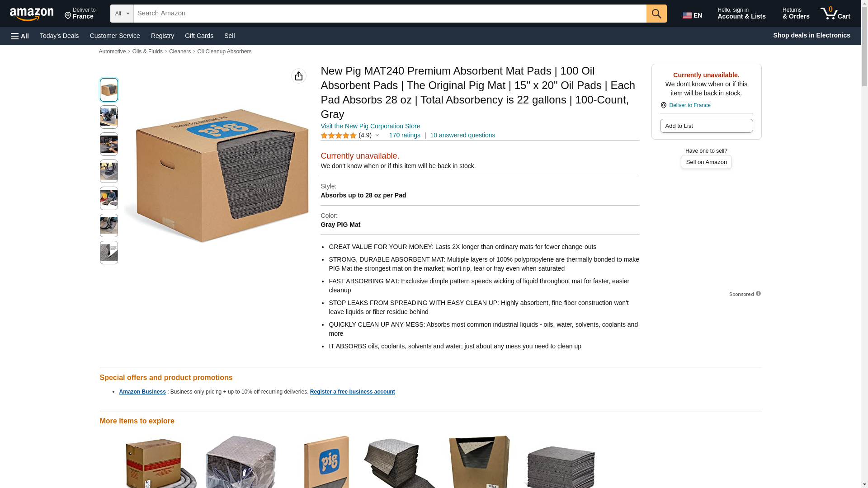Open the All hamburger menu
The image size is (868, 488).
(20, 36)
